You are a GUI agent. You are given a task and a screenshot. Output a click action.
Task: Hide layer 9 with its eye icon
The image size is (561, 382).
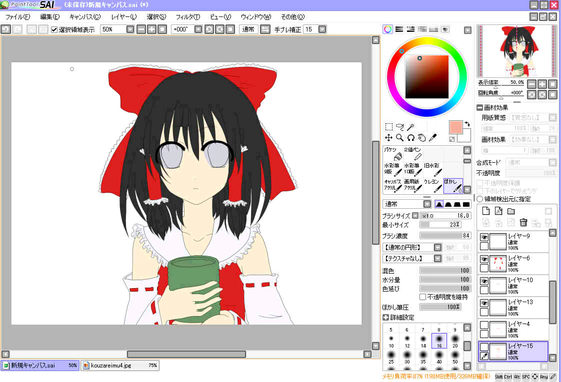pyautogui.click(x=484, y=237)
